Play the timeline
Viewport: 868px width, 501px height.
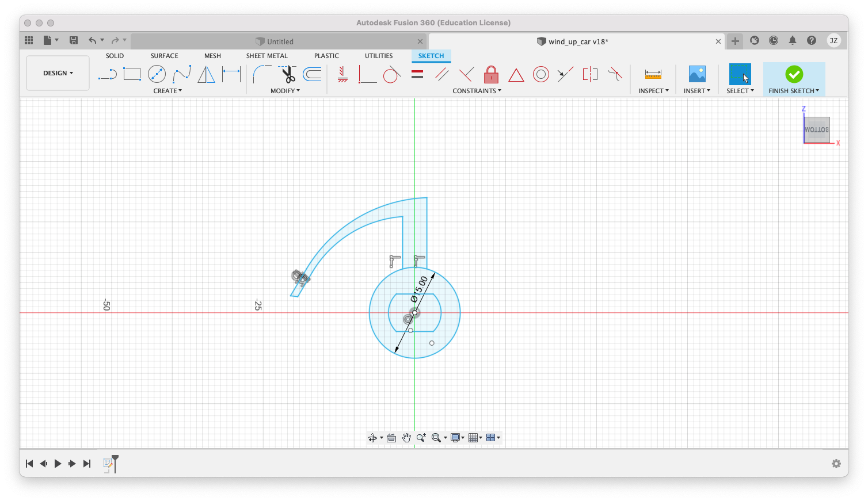pyautogui.click(x=58, y=464)
